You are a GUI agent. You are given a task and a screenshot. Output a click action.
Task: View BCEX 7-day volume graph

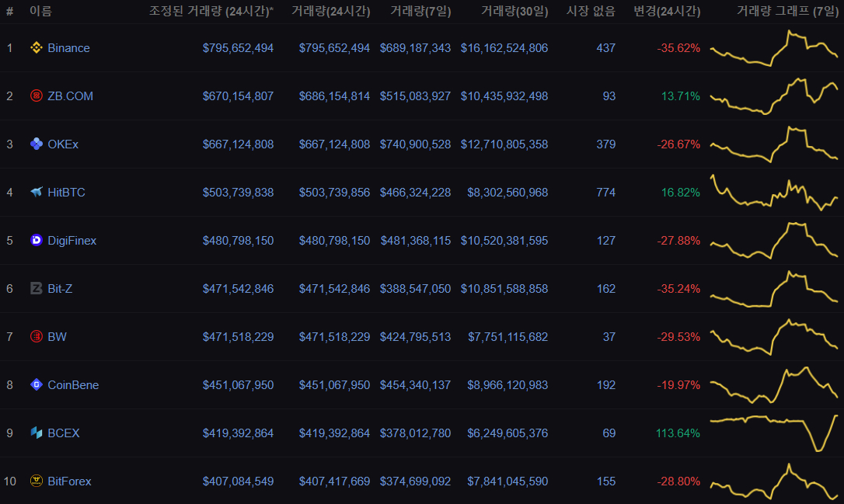[774, 433]
